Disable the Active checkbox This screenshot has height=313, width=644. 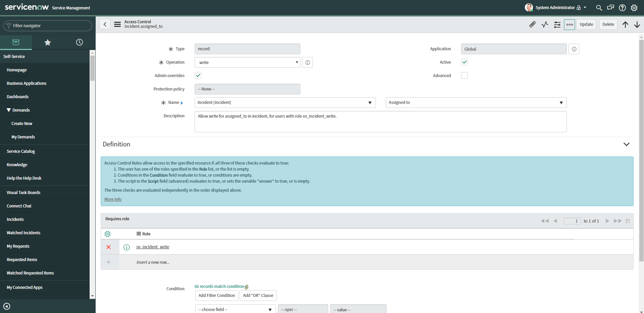click(x=464, y=62)
